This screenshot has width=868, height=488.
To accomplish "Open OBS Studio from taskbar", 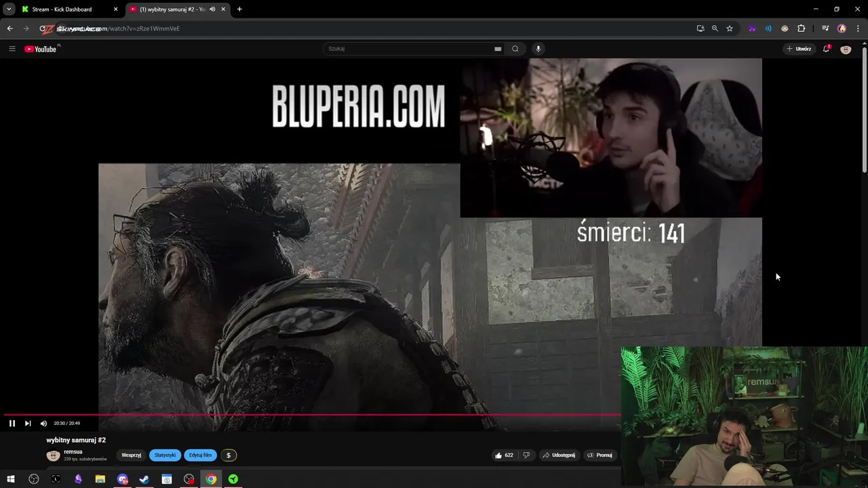I will point(33,479).
